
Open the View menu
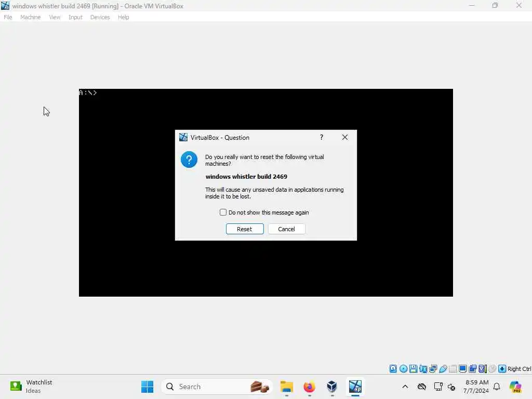point(55,17)
